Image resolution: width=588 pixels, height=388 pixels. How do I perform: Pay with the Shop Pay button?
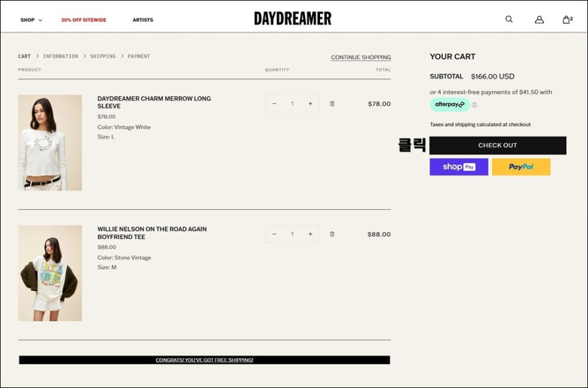[x=459, y=167]
